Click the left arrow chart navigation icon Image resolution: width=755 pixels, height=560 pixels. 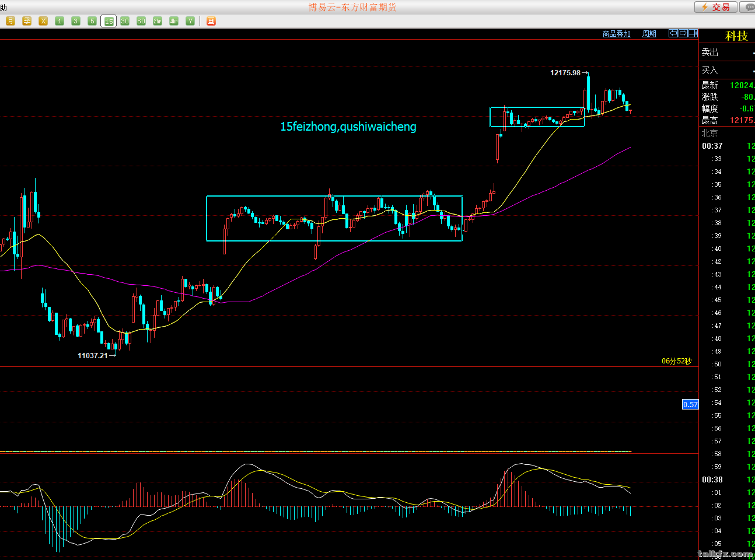point(673,33)
